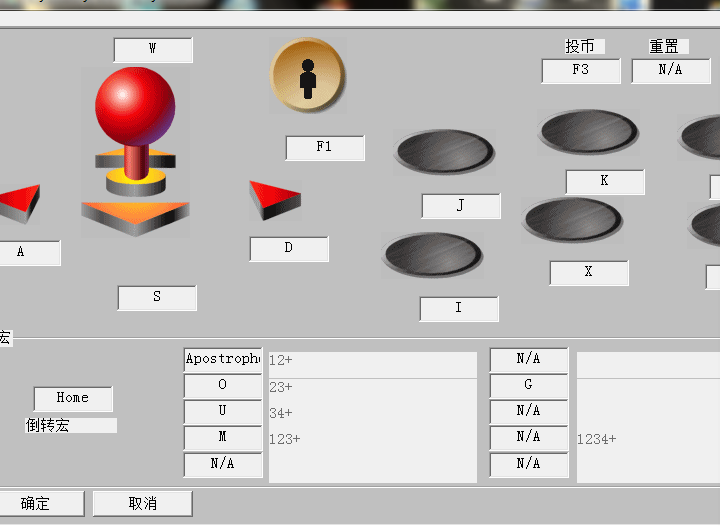Click the oval arcade button above X

click(x=572, y=219)
